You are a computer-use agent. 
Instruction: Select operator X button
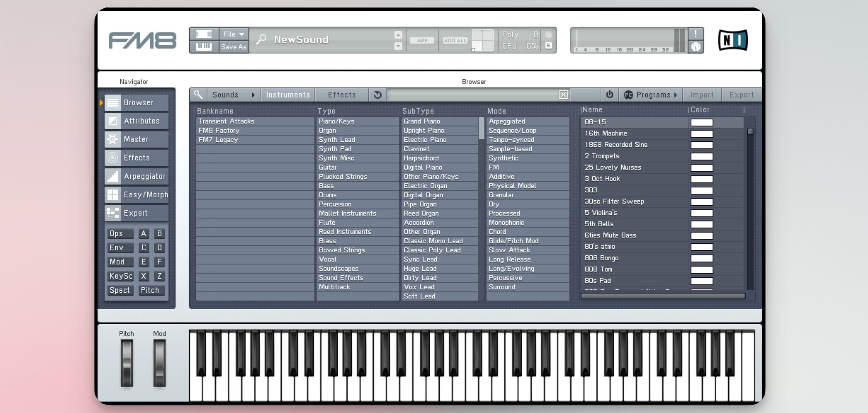(x=144, y=276)
